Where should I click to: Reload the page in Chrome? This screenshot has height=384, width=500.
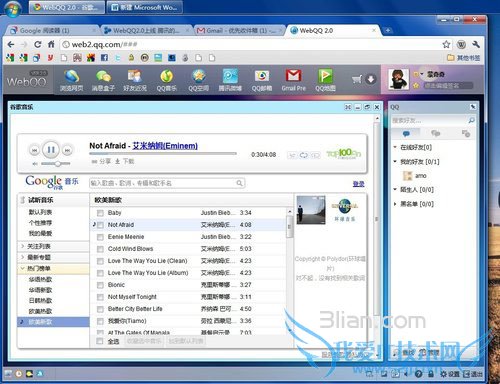coord(38,44)
